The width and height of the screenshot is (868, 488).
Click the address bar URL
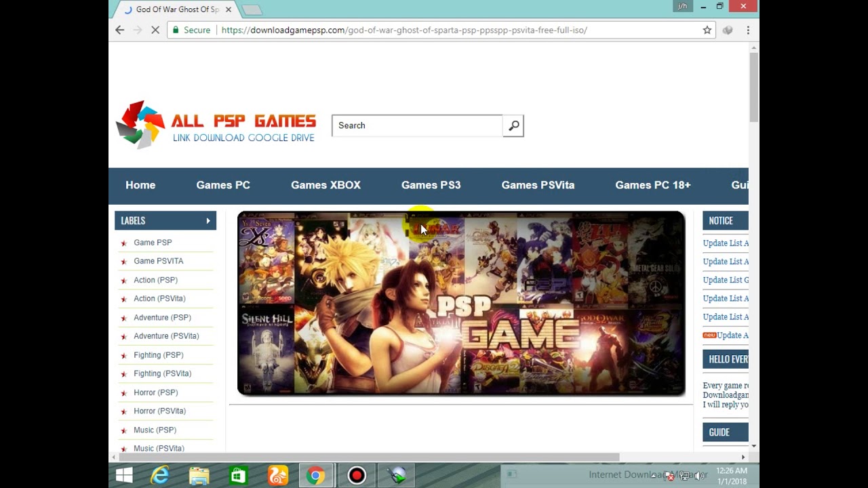(404, 30)
